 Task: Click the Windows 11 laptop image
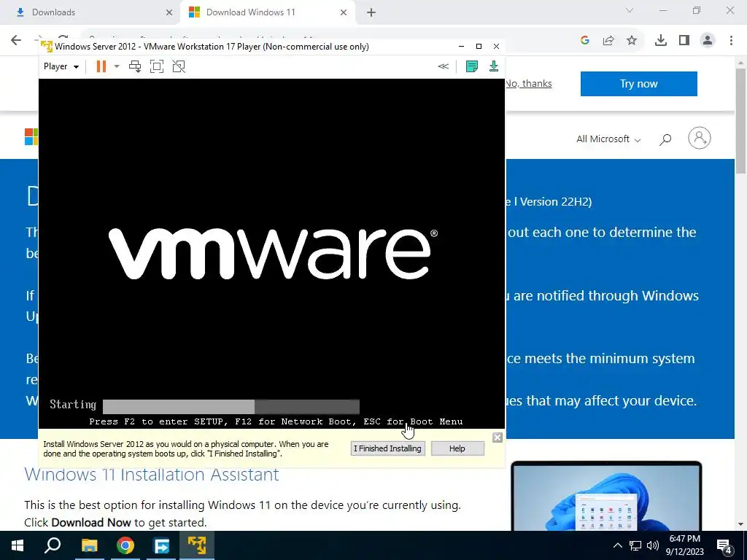tap(606, 496)
